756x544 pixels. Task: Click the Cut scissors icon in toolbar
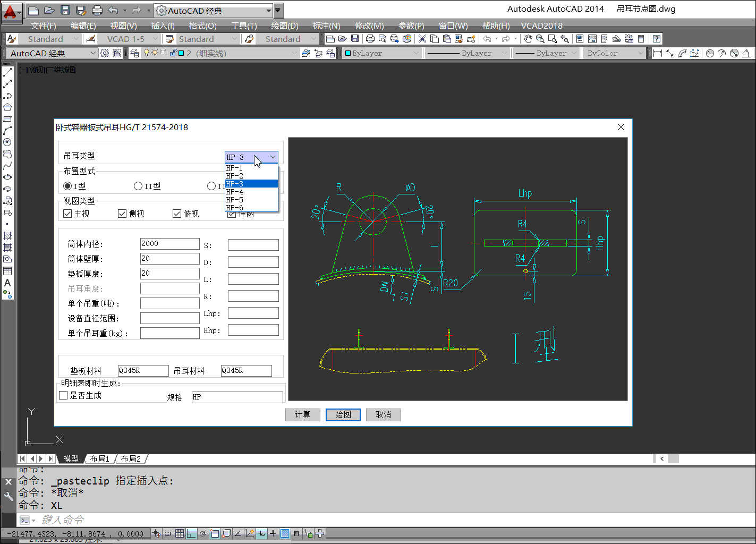tap(422, 39)
